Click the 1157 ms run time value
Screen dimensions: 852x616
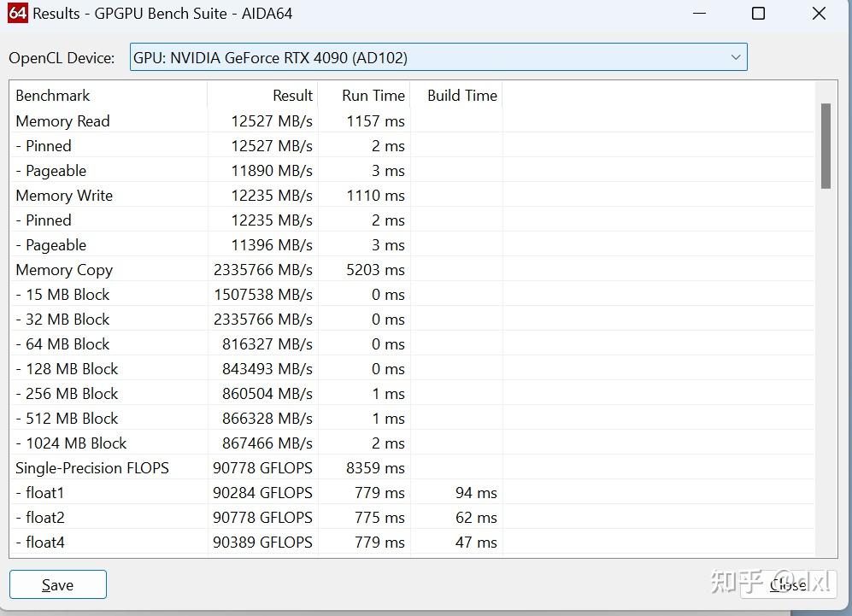[375, 120]
